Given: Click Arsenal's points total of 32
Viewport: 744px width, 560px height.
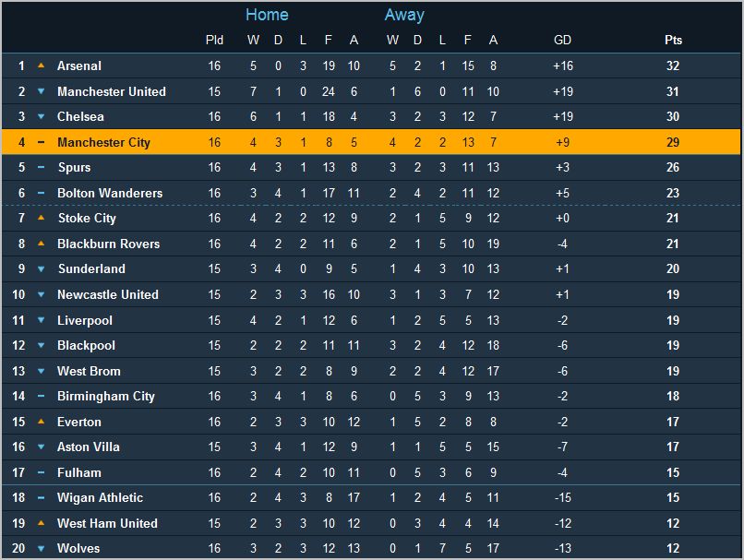Looking at the screenshot, I should coord(673,66).
